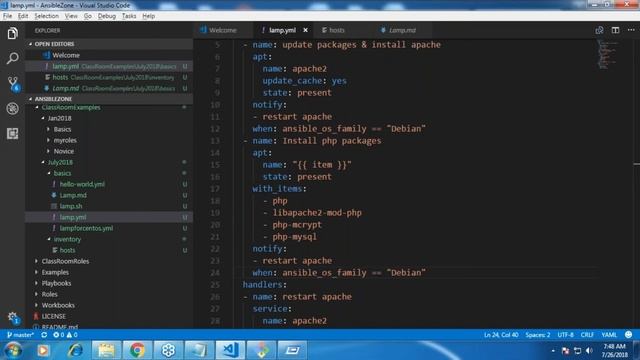Change line endings via CRLF indicator
This screenshot has width=640, height=360.
pos(587,335)
